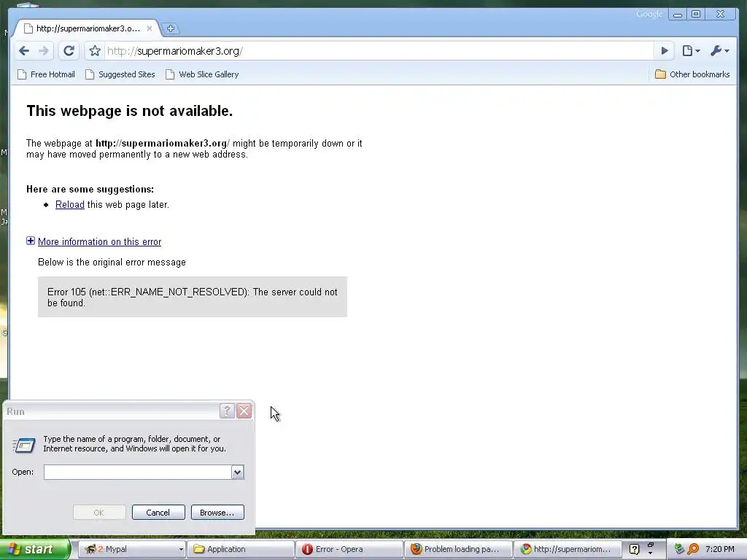Maximize the Chrome browser window

695,15
